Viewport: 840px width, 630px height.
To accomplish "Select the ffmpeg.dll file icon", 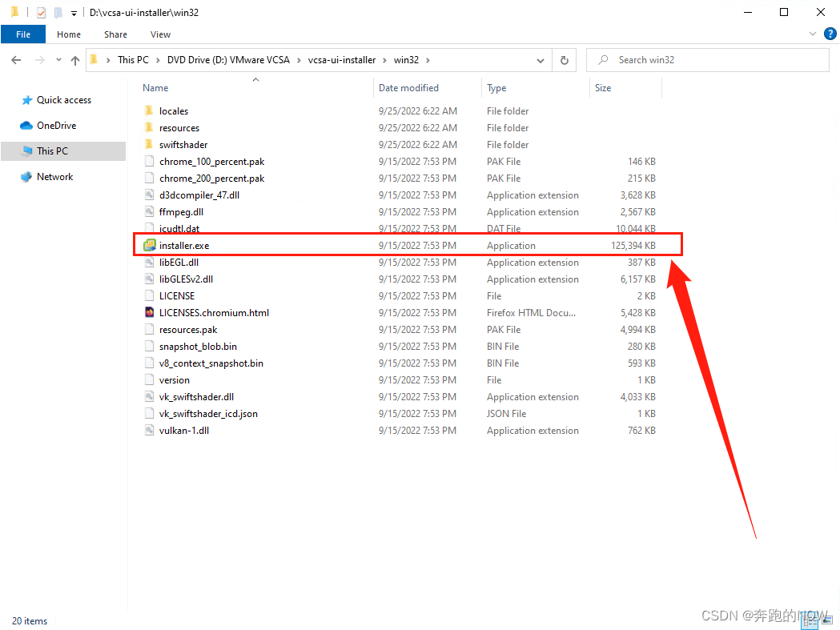I will tap(150, 211).
